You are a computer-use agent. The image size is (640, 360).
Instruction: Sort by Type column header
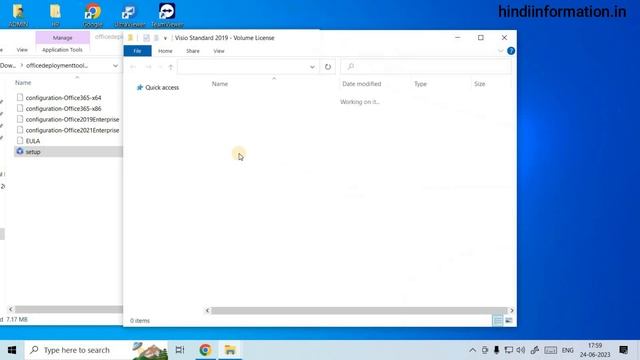click(420, 84)
